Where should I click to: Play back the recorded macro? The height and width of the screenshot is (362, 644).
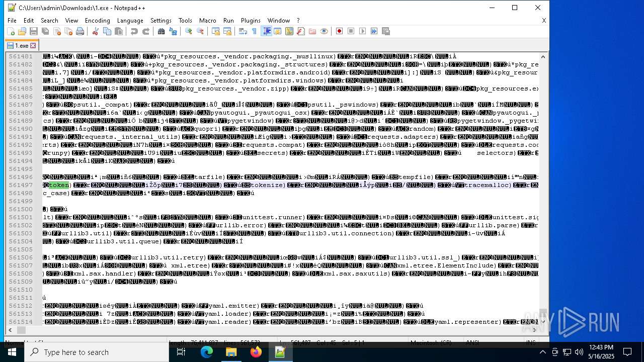[362, 31]
